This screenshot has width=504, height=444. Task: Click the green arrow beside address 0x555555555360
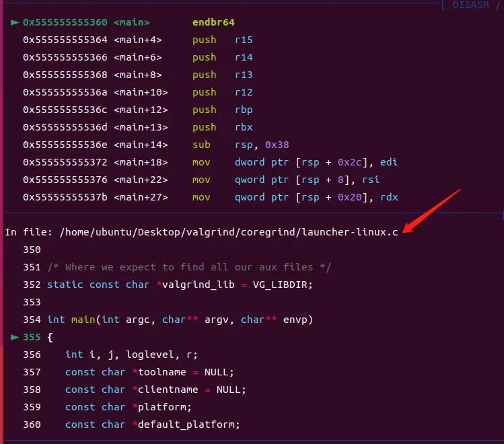coord(15,22)
